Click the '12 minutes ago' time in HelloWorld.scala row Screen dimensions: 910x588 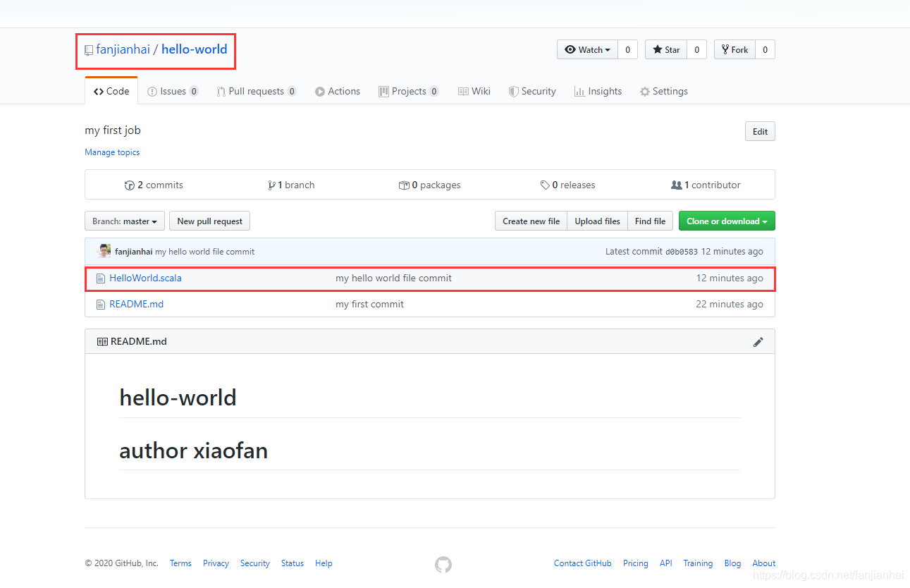coord(730,278)
